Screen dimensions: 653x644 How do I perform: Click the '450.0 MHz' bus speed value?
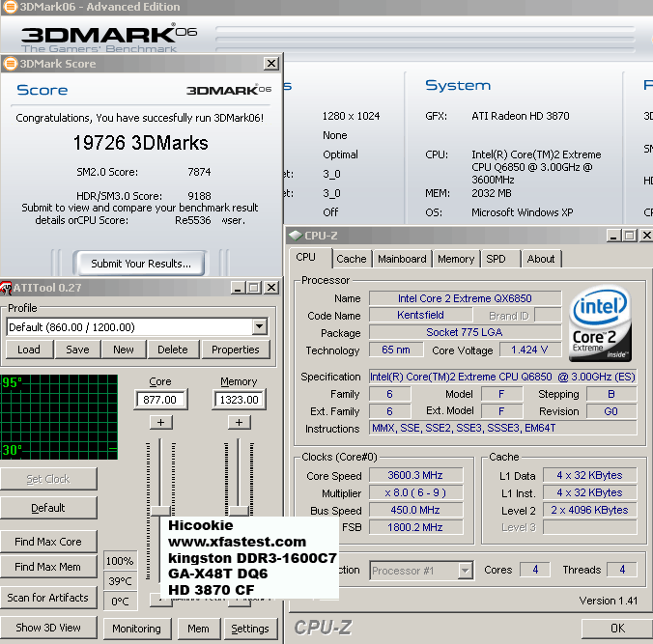415,510
